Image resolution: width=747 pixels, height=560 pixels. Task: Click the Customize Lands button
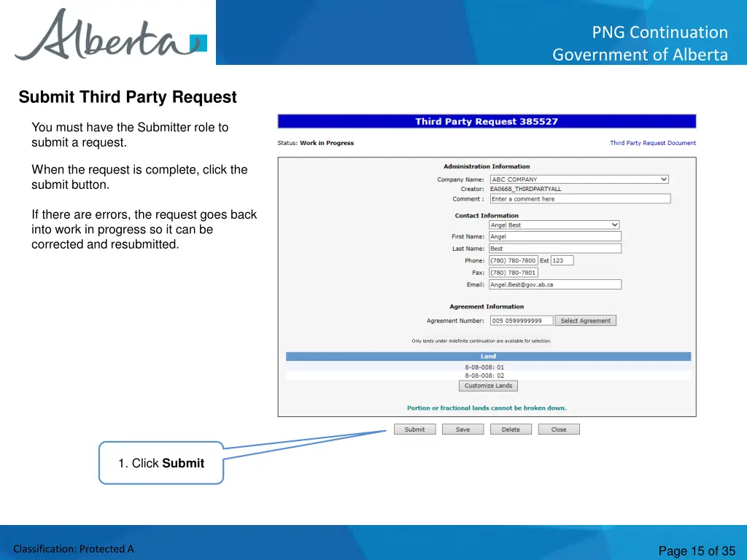[488, 386]
